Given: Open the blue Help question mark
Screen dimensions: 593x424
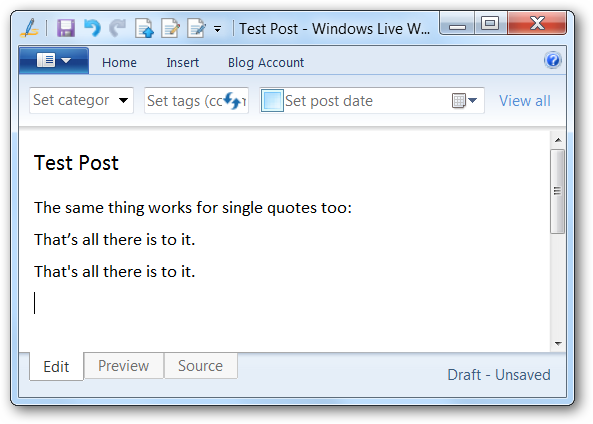Looking at the screenshot, I should [x=553, y=60].
